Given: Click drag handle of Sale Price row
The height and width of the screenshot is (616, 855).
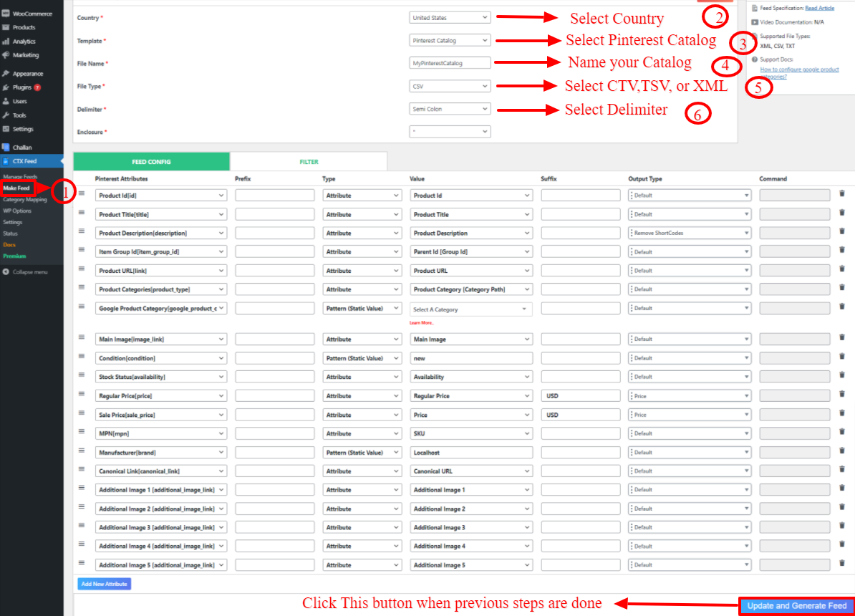Looking at the screenshot, I should 82,413.
